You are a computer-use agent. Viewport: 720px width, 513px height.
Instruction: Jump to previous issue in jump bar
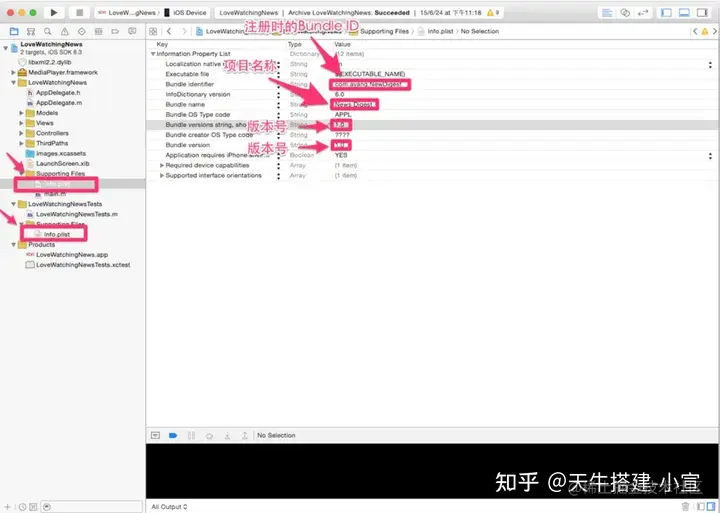tap(695, 31)
